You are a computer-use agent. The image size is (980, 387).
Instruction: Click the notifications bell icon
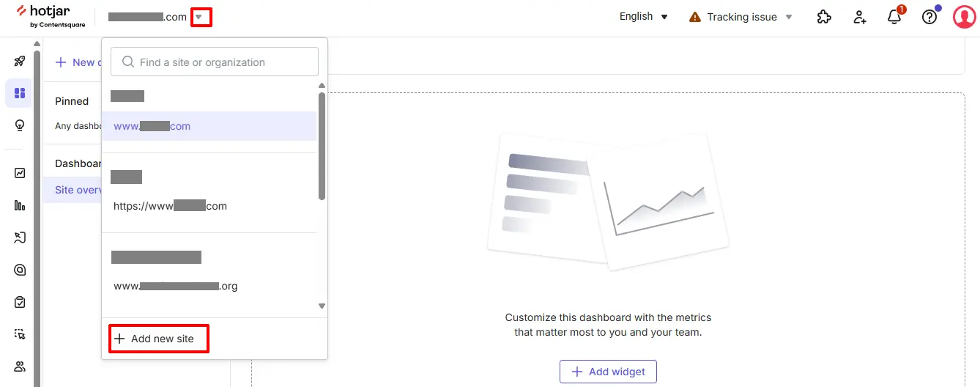[894, 17]
